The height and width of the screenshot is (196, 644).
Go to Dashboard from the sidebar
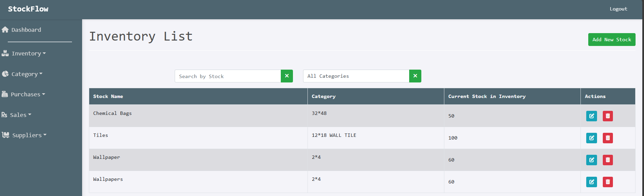(x=26, y=30)
